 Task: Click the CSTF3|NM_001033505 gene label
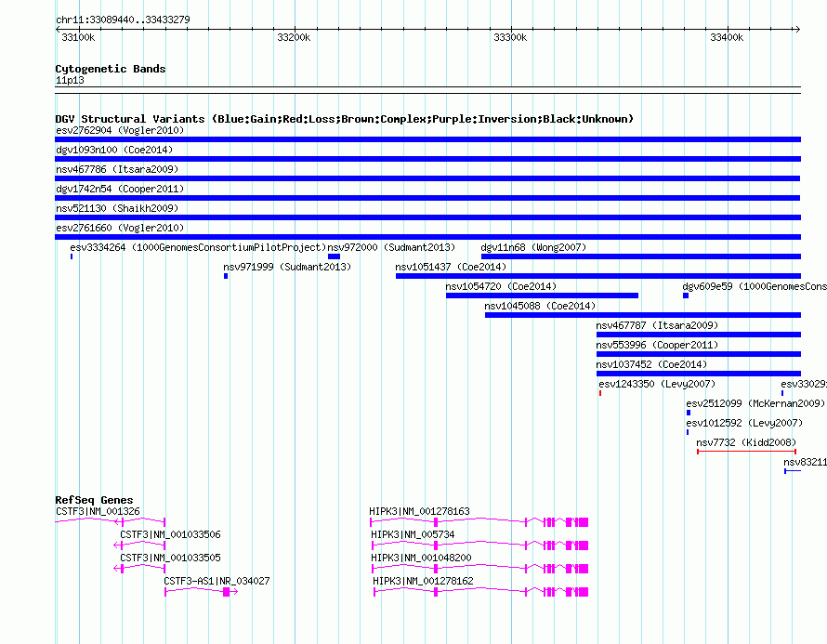[x=170, y=558]
